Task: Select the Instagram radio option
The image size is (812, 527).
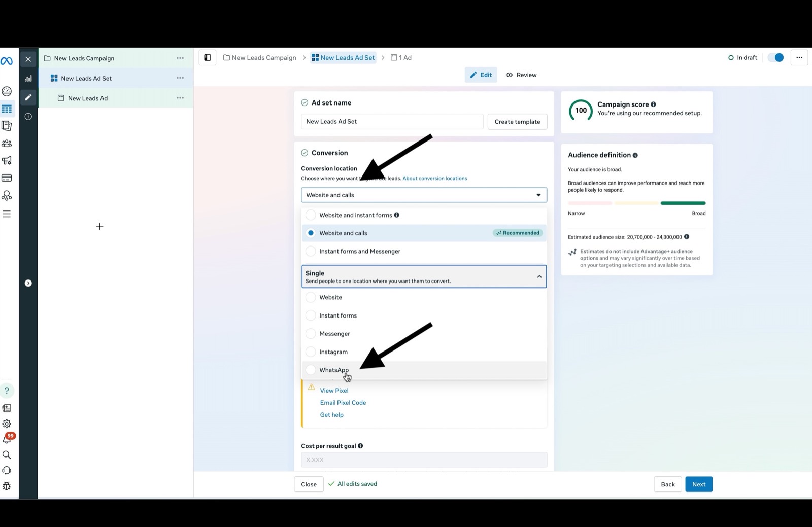Action: (x=311, y=352)
